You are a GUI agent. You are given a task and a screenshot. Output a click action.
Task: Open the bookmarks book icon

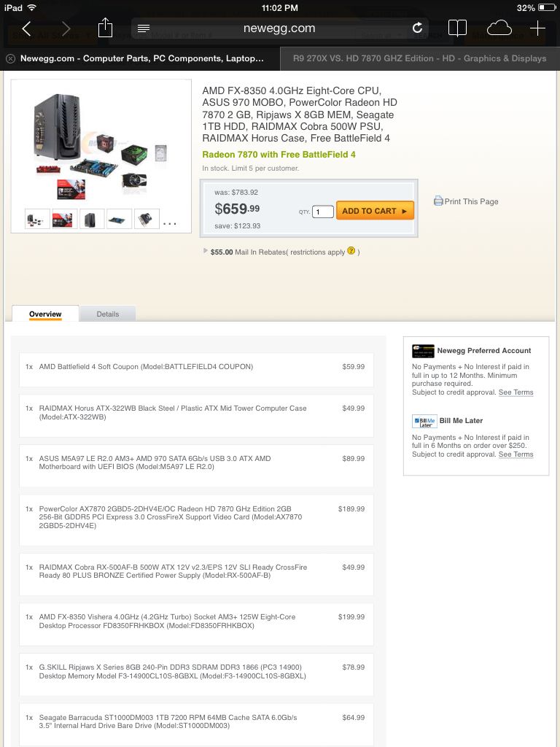pyautogui.click(x=457, y=28)
